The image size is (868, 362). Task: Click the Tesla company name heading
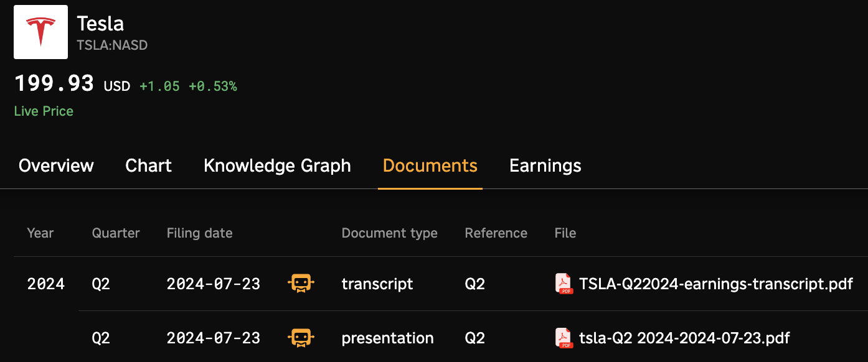click(100, 24)
